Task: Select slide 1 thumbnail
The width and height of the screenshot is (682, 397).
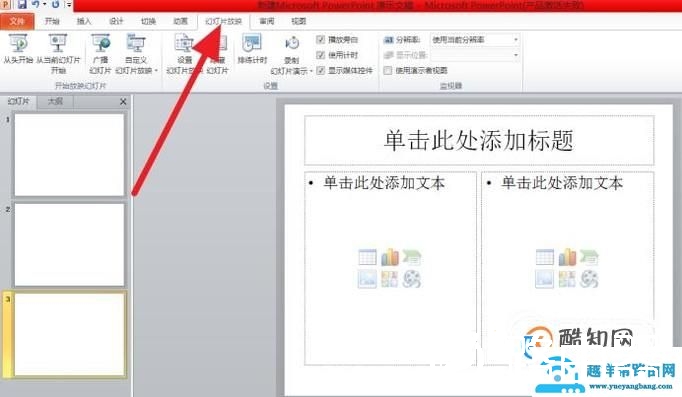Action: 69,155
